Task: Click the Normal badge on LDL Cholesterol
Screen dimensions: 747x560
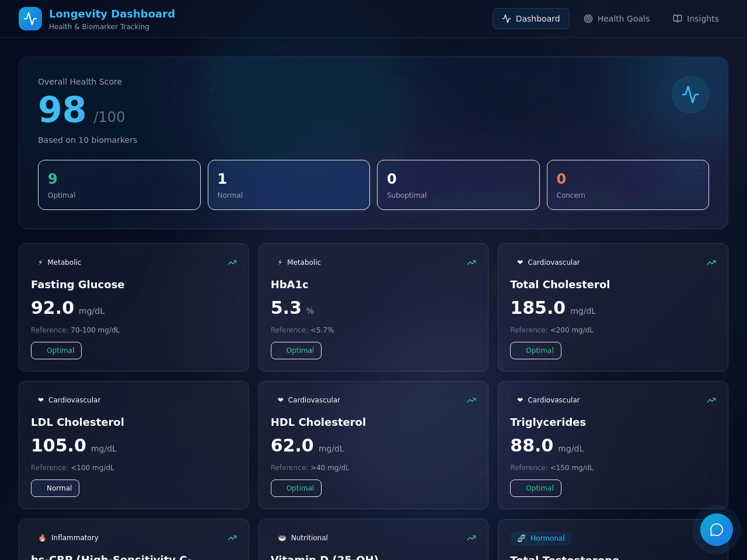Action: coord(55,488)
